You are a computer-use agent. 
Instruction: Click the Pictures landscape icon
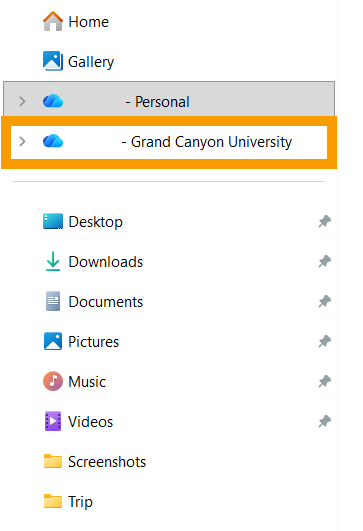tap(53, 341)
